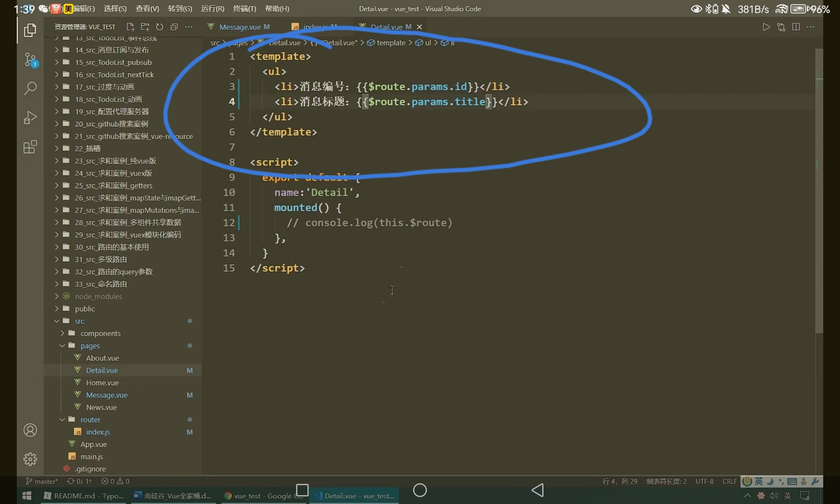Open the 终端(T) menu
Screen dimensions: 840x504
[244, 8]
